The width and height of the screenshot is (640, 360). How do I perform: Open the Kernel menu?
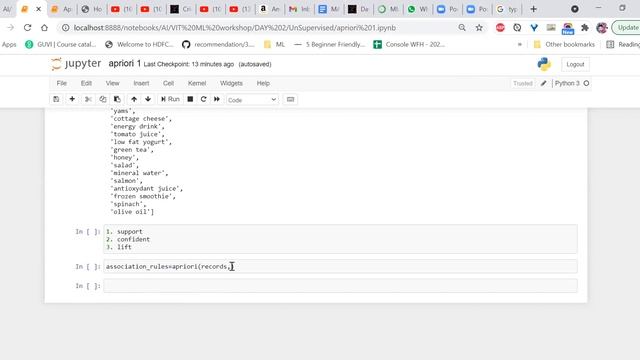point(197,83)
